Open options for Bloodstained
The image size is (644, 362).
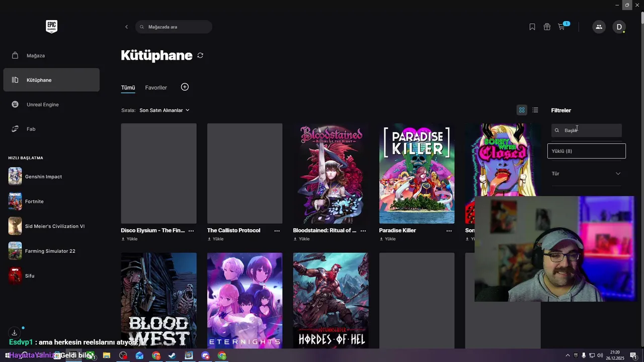pyautogui.click(x=363, y=230)
